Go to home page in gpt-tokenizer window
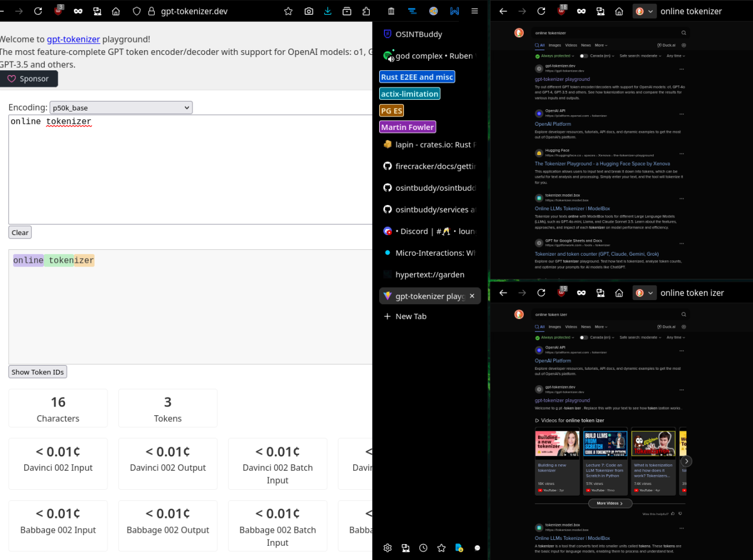The height and width of the screenshot is (560, 753). pyautogui.click(x=116, y=11)
